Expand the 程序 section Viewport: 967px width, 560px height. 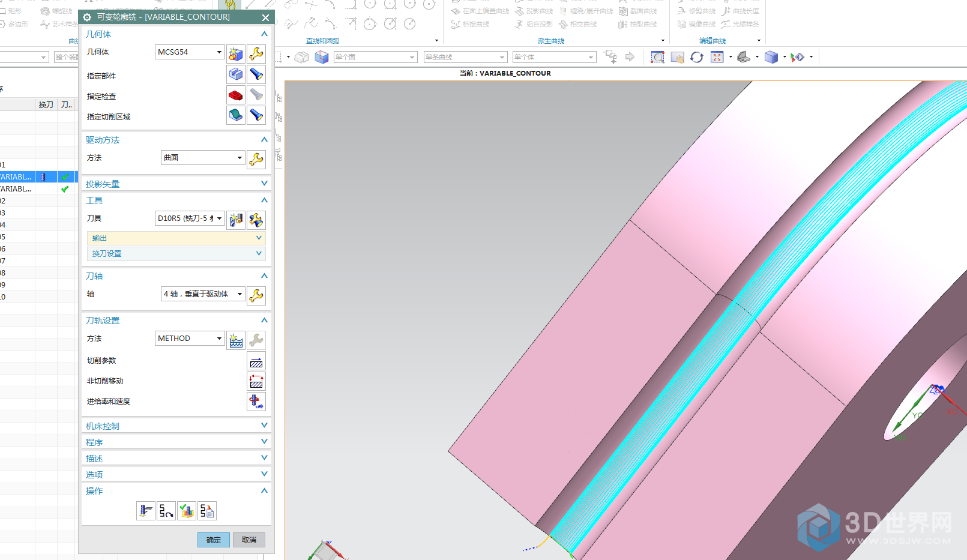tap(264, 442)
